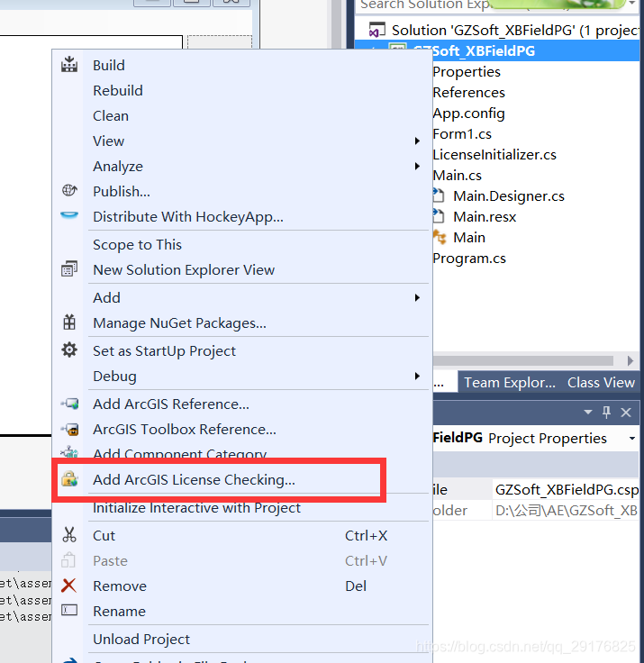
Task: Click the New Solution Explorer View icon
Action: (x=69, y=269)
